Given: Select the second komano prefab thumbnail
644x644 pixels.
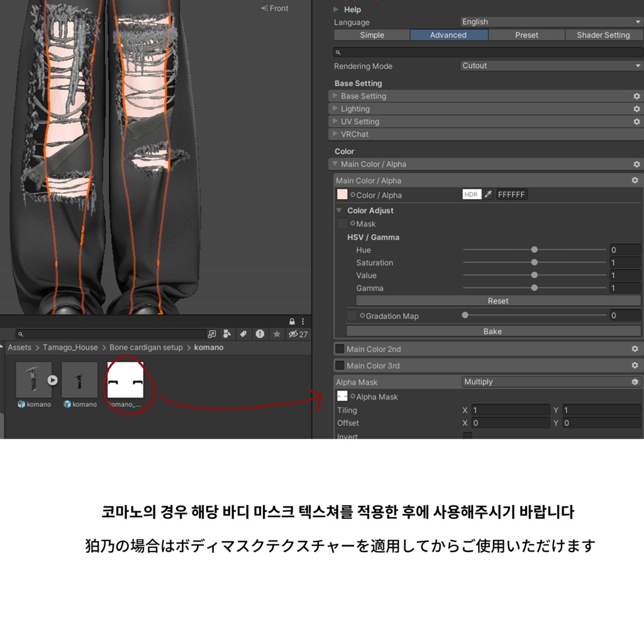Looking at the screenshot, I should pyautogui.click(x=80, y=380).
